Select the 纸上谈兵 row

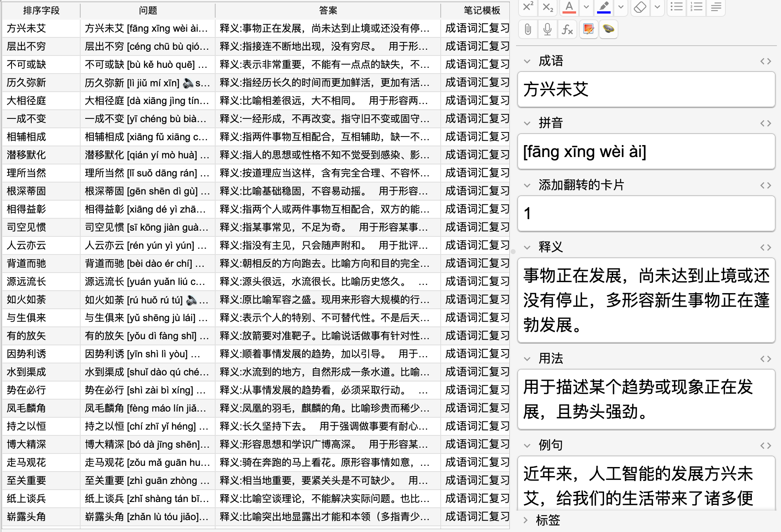click(256, 499)
